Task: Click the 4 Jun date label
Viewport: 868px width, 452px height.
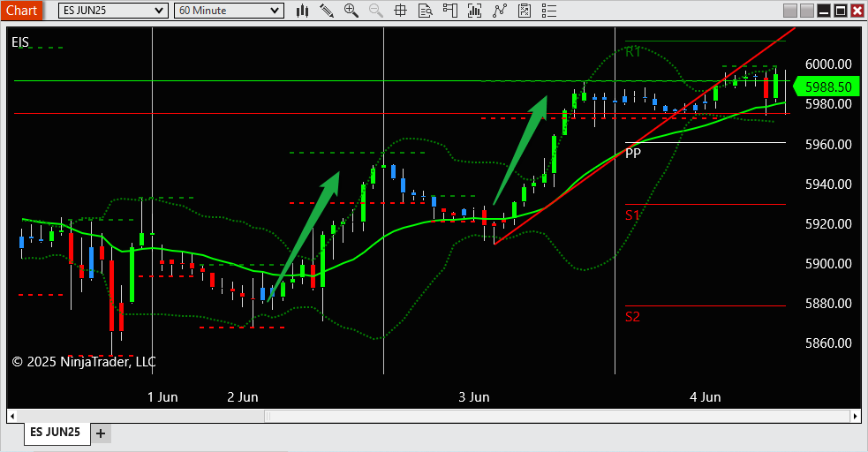Action: tap(706, 397)
